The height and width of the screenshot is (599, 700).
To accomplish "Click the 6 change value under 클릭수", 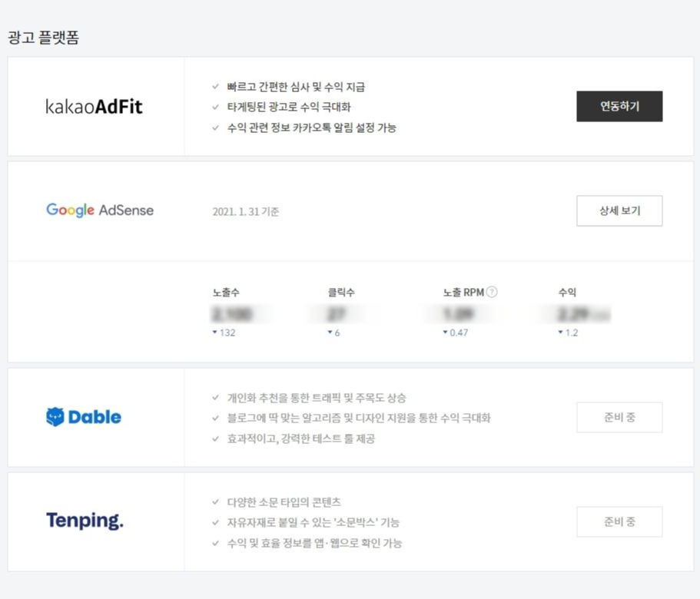I will click(337, 333).
